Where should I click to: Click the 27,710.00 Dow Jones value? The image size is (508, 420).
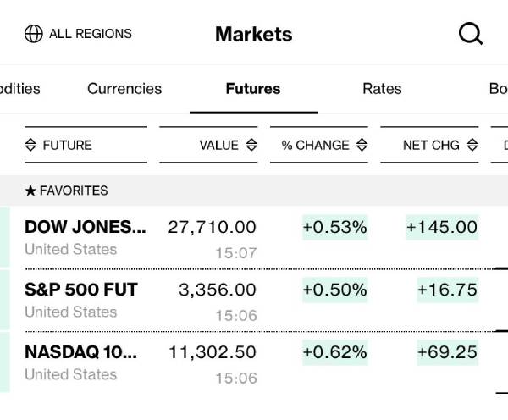212,227
